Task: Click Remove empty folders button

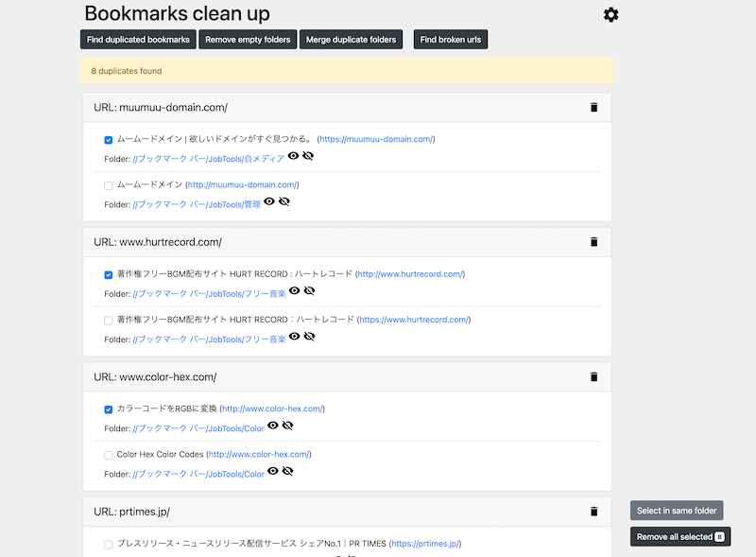Action: point(249,40)
